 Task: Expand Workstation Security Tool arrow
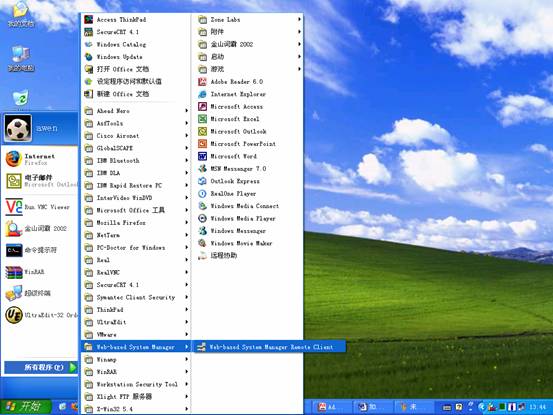[x=186, y=384]
